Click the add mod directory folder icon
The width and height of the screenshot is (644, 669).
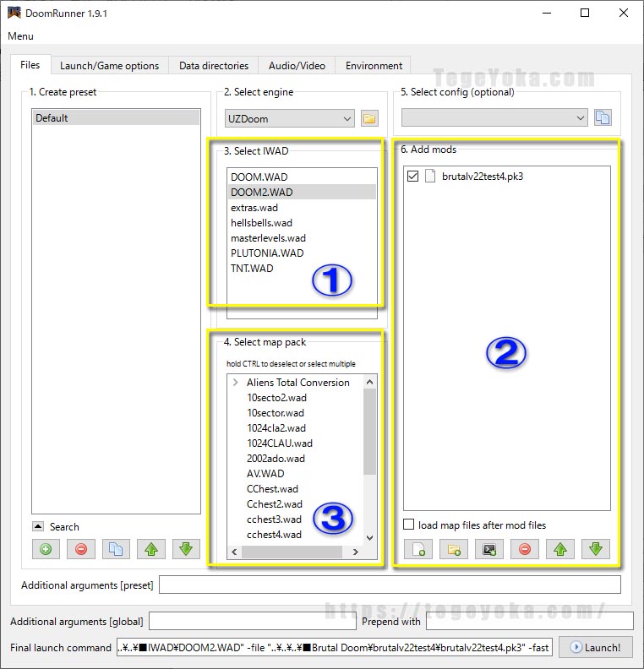(x=453, y=549)
